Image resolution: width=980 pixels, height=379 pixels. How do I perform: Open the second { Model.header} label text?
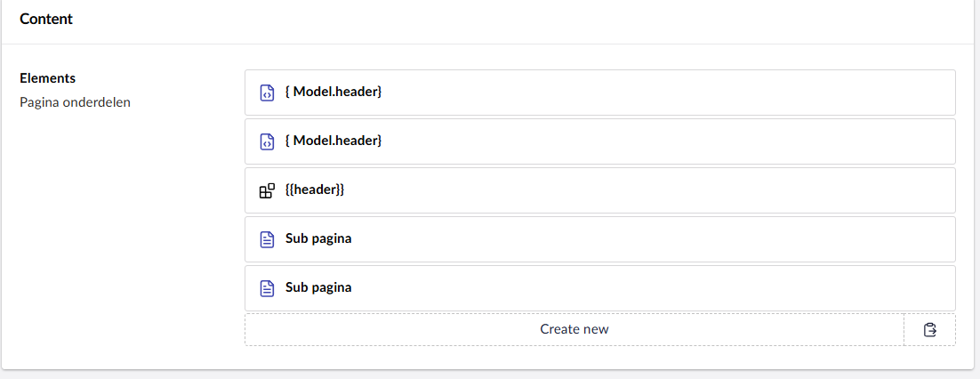coord(333,141)
